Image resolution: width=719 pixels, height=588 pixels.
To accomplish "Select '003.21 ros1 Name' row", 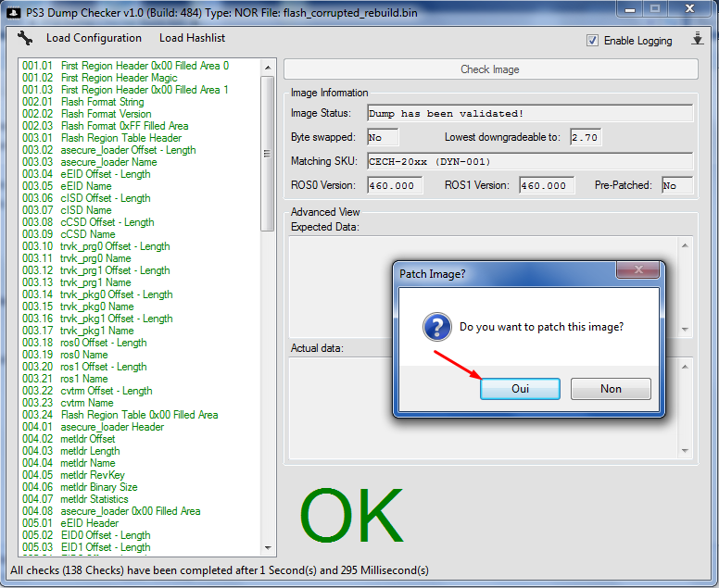I will [x=65, y=379].
